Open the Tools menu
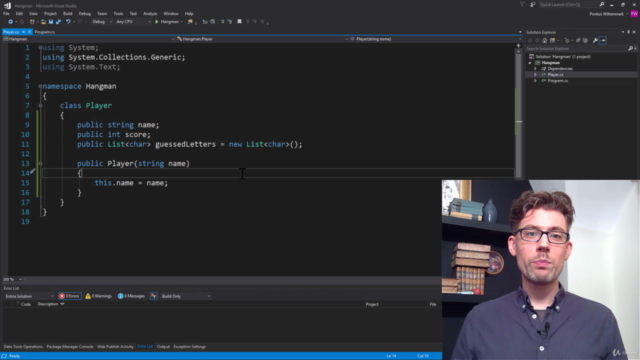 pyautogui.click(x=118, y=13)
